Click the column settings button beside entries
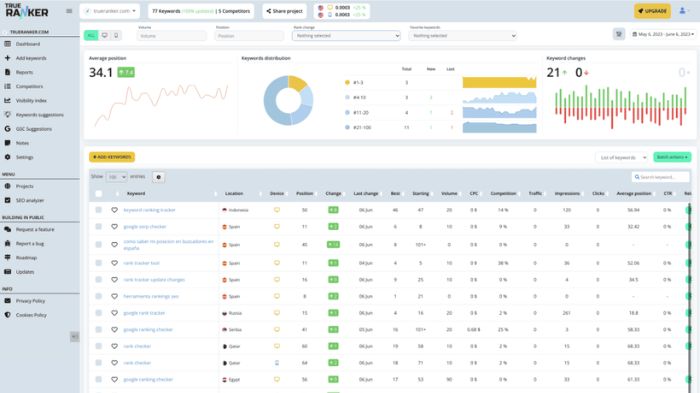700x393 pixels. (158, 177)
